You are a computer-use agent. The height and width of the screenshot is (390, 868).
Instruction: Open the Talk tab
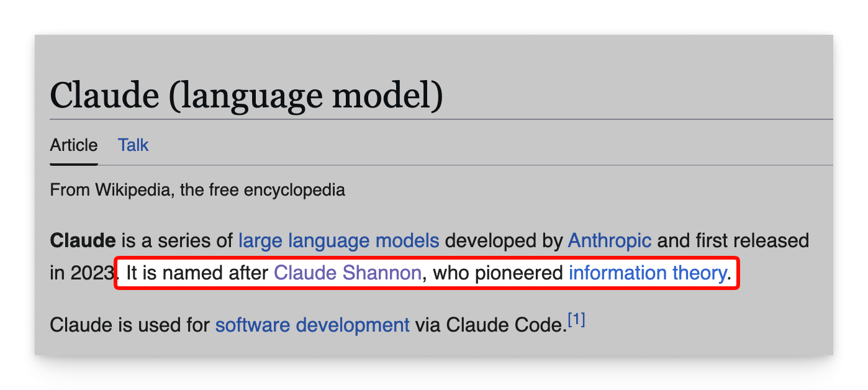click(133, 145)
